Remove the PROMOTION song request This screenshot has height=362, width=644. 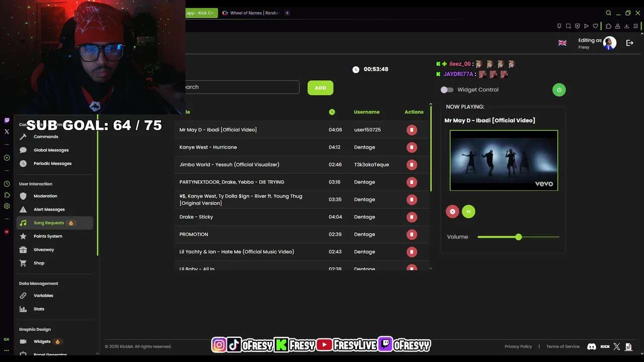click(412, 234)
